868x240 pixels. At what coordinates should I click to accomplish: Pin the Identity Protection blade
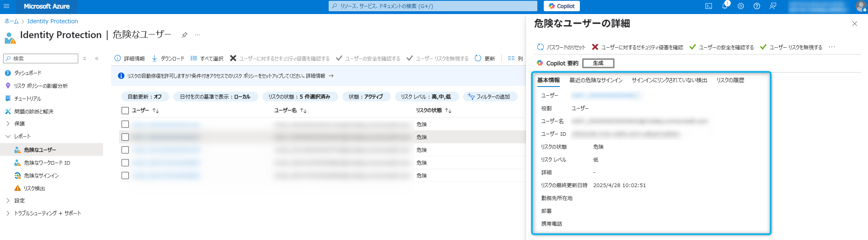184,35
